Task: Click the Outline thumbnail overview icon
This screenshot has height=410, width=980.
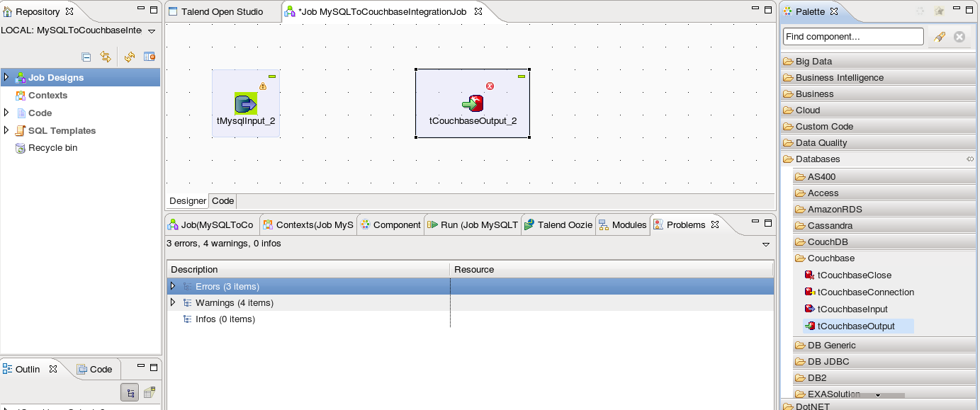Action: tap(150, 392)
